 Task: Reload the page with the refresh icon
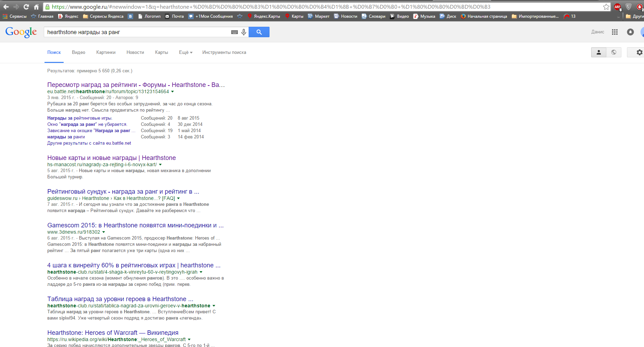click(26, 7)
